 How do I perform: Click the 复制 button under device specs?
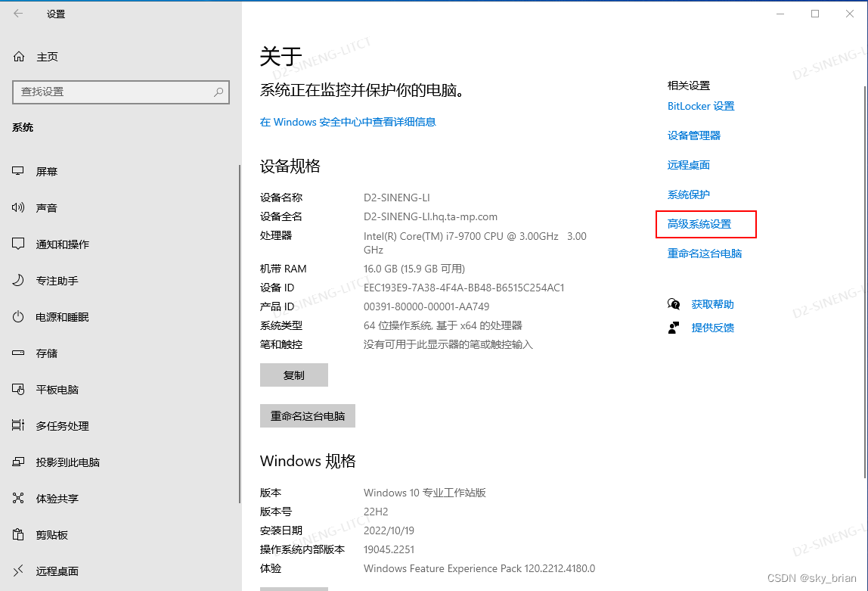[x=294, y=375]
